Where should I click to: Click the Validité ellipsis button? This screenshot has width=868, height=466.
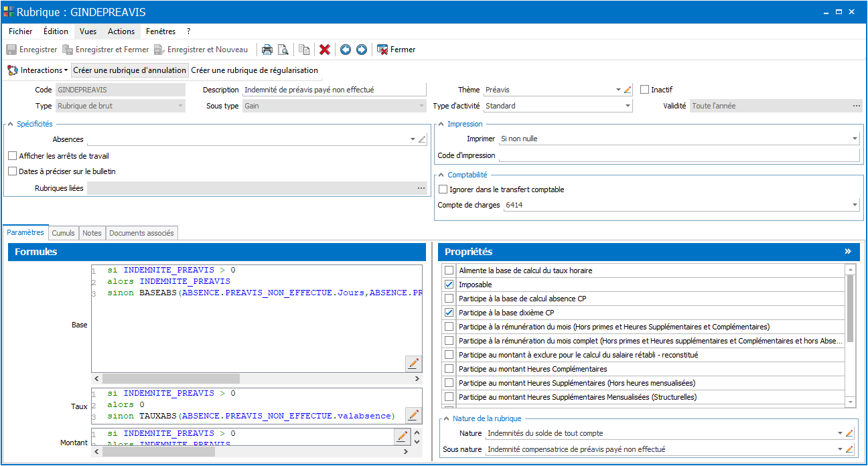point(856,106)
